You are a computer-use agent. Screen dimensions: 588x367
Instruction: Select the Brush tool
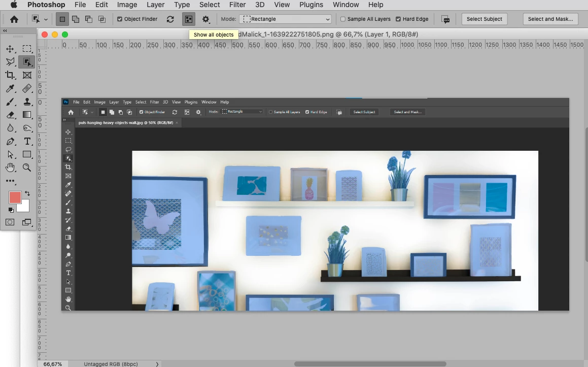click(10, 102)
